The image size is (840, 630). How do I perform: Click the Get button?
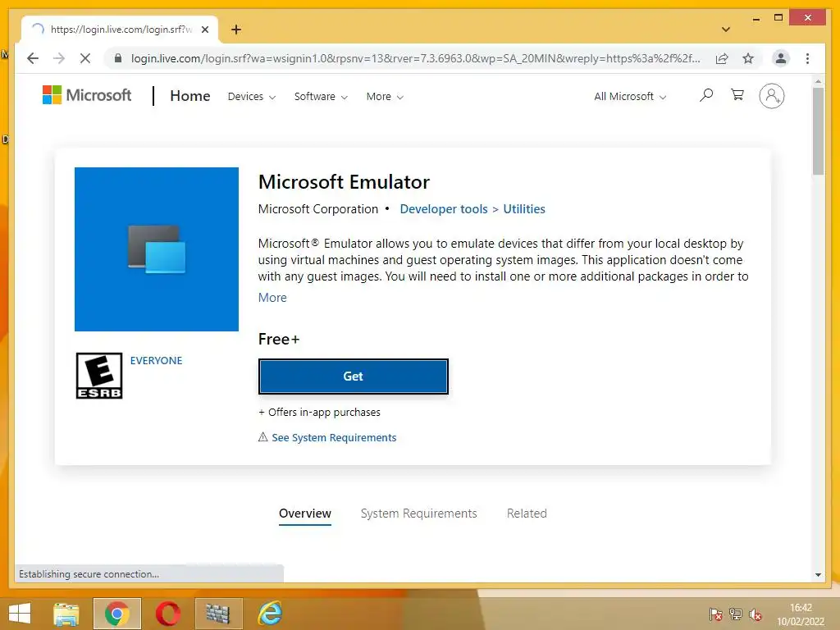pyautogui.click(x=353, y=376)
